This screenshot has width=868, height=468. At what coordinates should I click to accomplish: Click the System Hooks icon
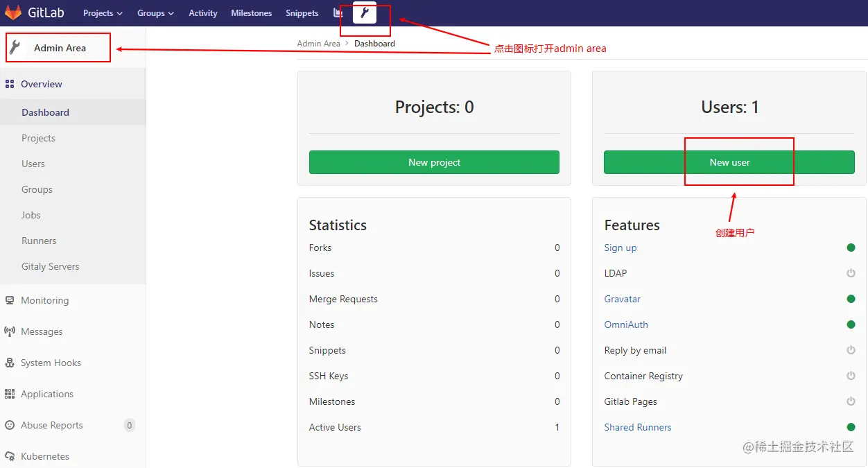click(10, 363)
